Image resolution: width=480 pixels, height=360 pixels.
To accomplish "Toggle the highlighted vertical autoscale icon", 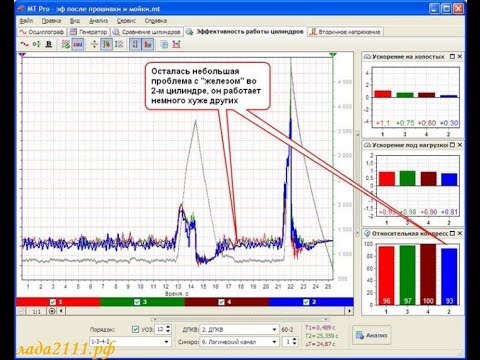I will [135, 44].
